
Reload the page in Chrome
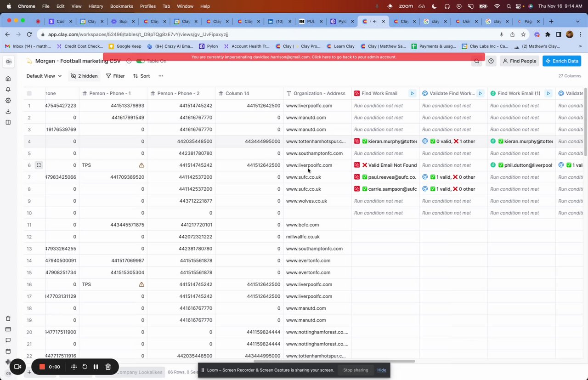tap(29, 34)
